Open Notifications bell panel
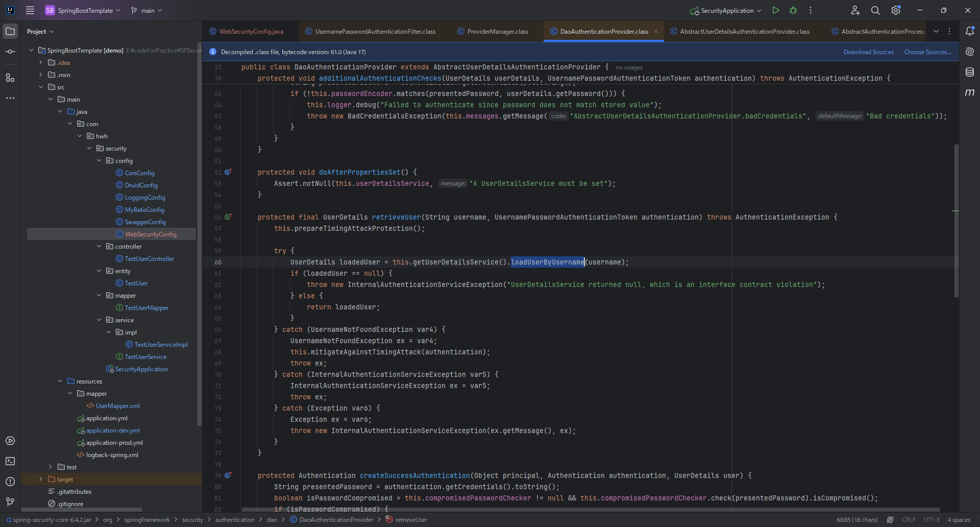 click(970, 31)
